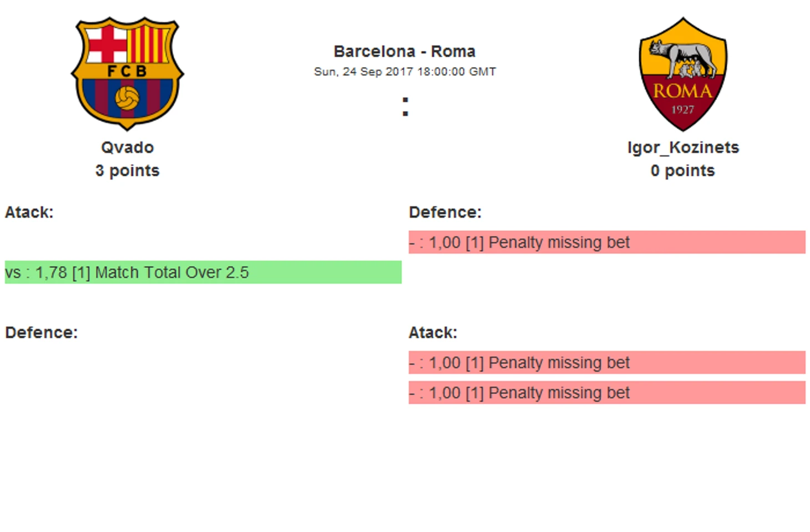Open the Igor_Kozinets player name
Viewport: 810px width, 532px height.
[x=683, y=148]
